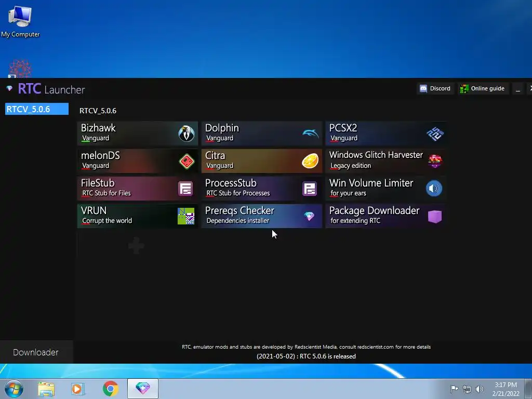Click the ProcessStub document icon
Viewport: 532px width, 399px height.
[310, 189]
